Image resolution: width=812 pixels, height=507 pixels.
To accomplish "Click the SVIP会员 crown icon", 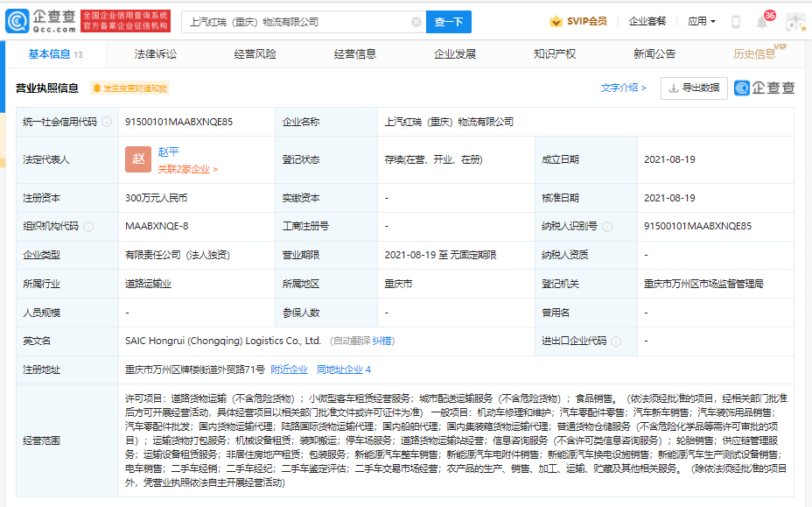I will [x=555, y=21].
